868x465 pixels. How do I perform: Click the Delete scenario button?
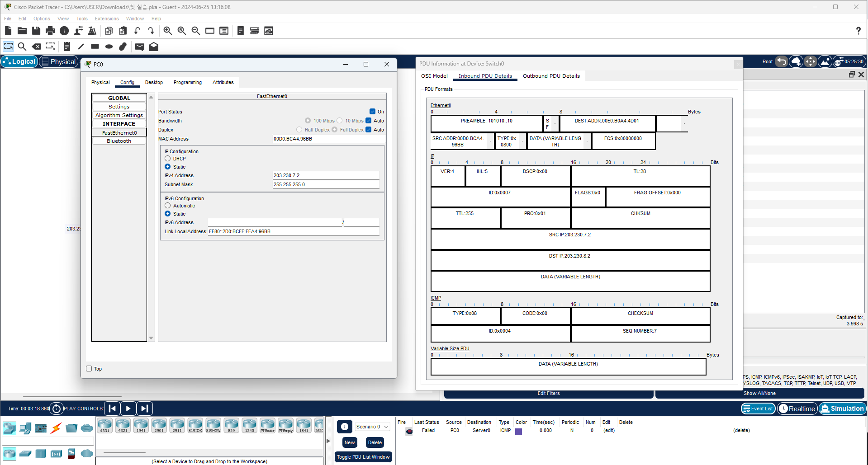pyautogui.click(x=375, y=442)
